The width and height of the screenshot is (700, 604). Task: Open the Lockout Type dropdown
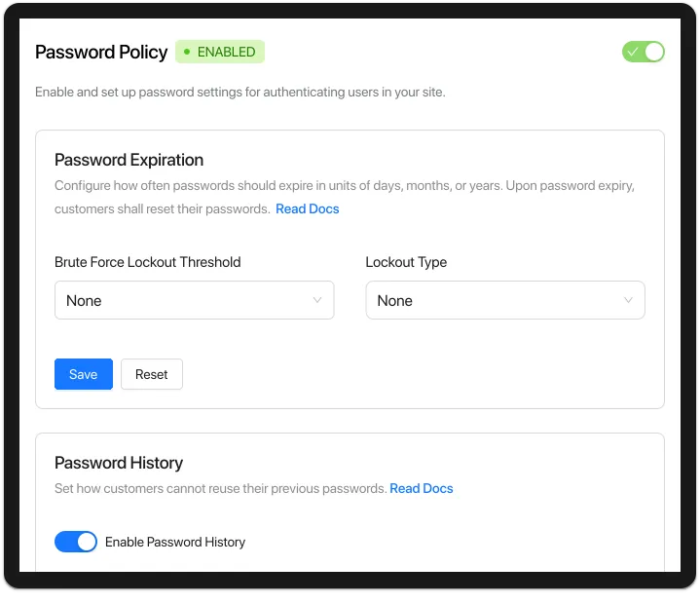[505, 300]
